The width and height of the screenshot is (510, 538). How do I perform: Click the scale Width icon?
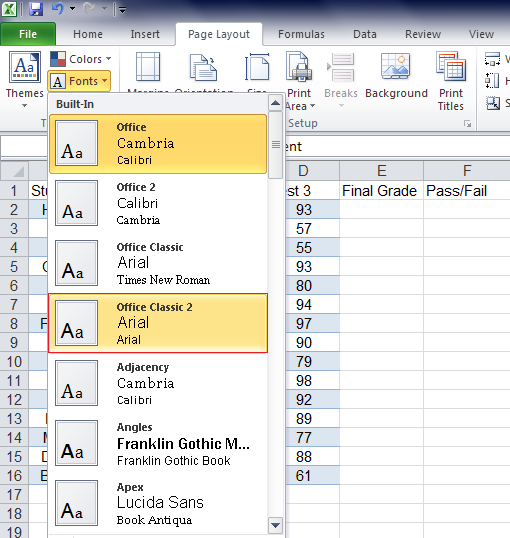[x=492, y=59]
